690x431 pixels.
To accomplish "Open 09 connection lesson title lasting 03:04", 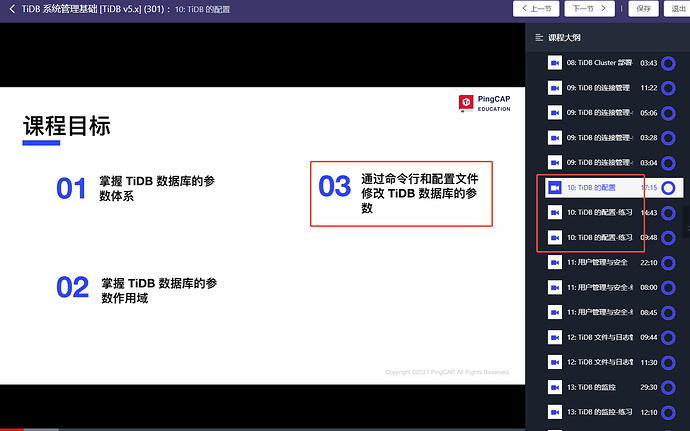I will [599, 163].
